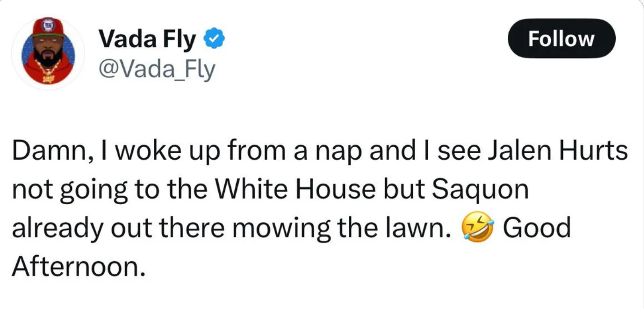The height and width of the screenshot is (309, 644).
Task: Select the first line of the tweet
Action: pos(320,149)
